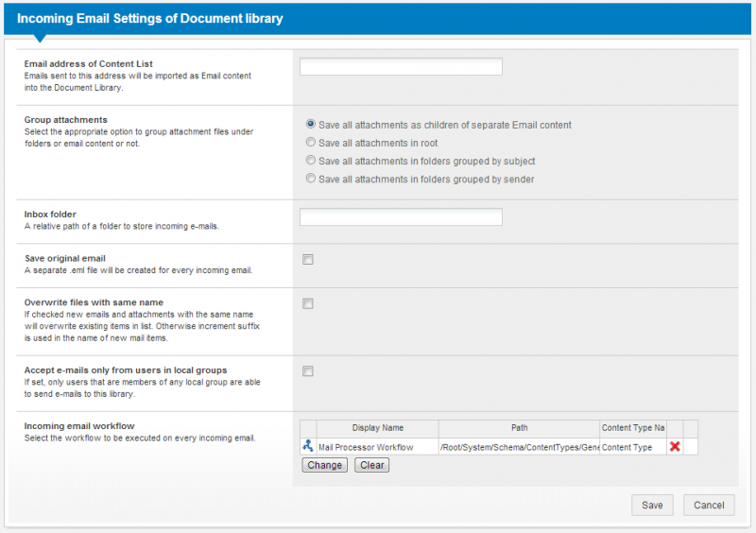
Task: Save the incoming email settings
Action: click(x=652, y=505)
